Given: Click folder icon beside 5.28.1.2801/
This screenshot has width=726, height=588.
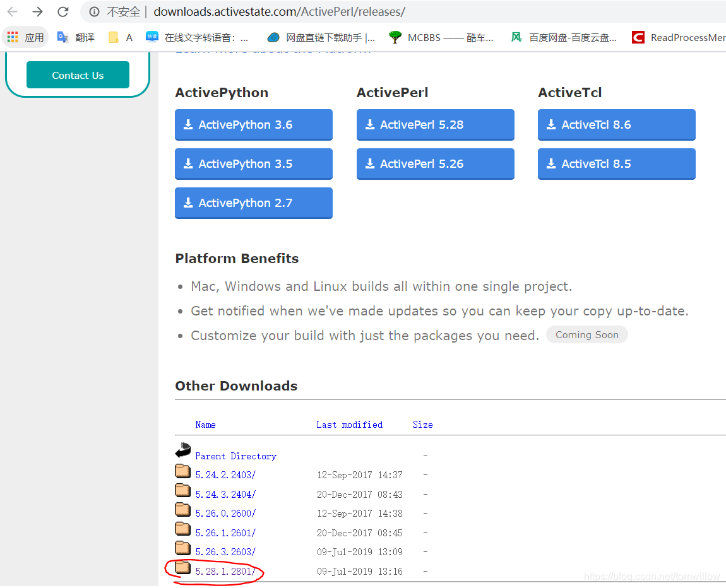Looking at the screenshot, I should [x=183, y=567].
